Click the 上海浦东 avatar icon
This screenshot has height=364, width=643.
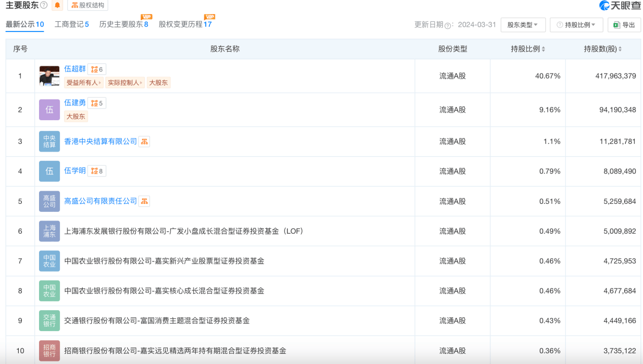(49, 231)
